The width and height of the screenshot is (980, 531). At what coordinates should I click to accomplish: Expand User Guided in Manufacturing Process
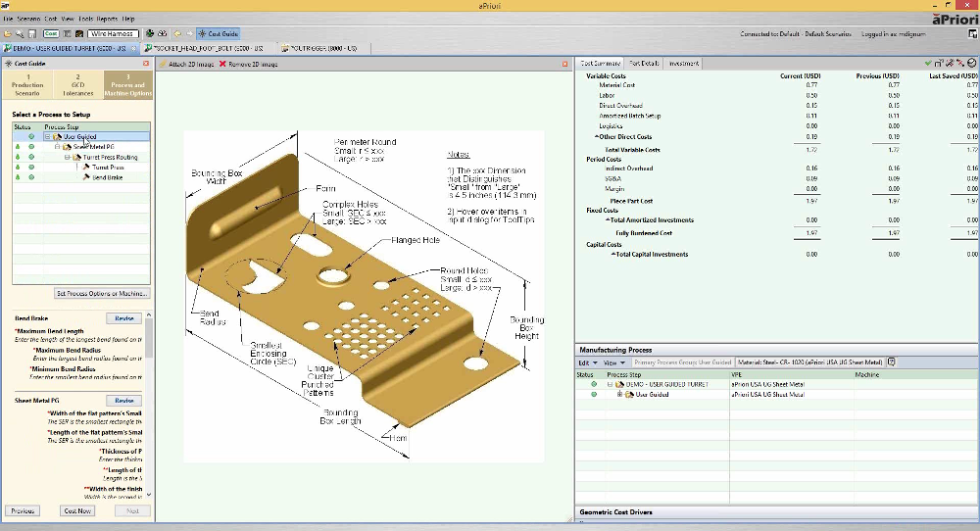tap(620, 394)
